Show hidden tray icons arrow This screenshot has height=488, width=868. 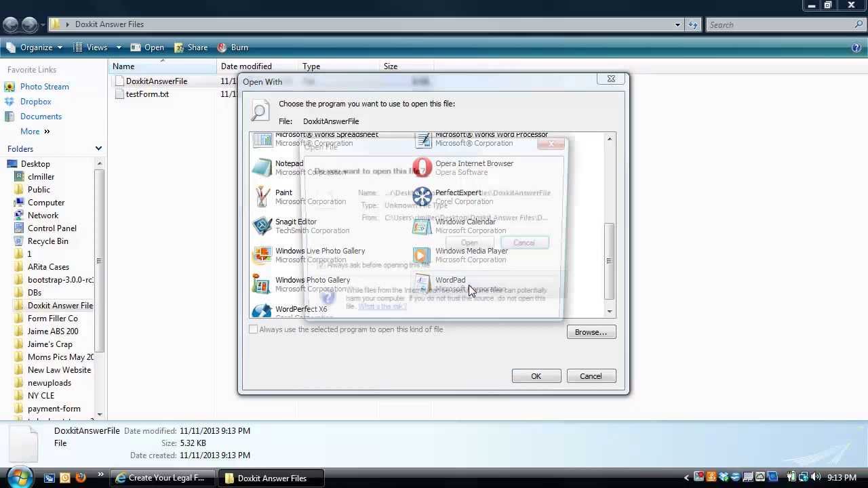(686, 478)
